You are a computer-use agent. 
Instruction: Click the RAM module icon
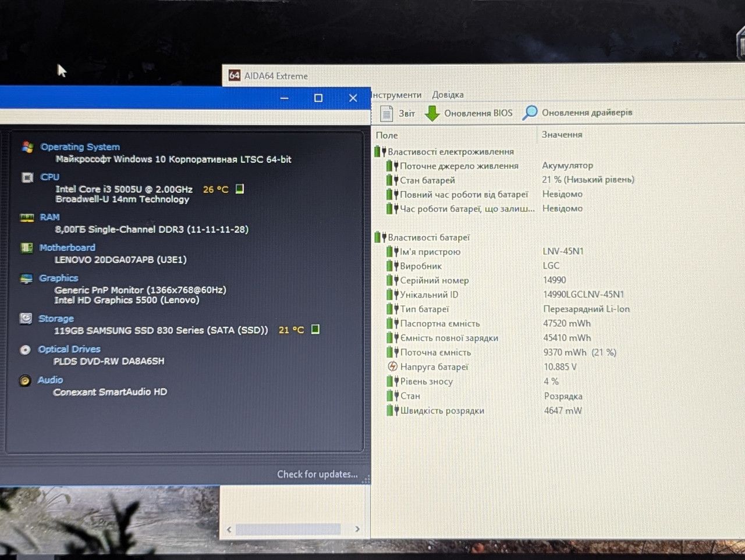pos(27,217)
